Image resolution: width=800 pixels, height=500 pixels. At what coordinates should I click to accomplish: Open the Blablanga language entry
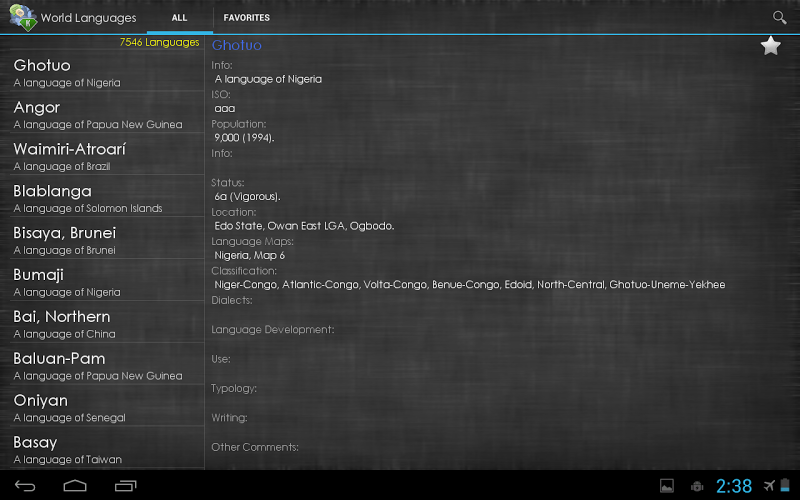107,198
